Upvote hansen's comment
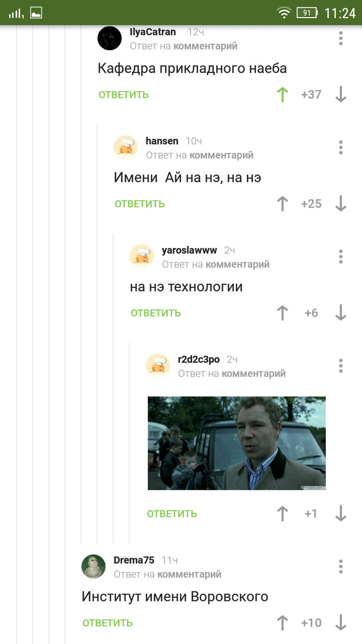The image size is (362, 644). (282, 203)
